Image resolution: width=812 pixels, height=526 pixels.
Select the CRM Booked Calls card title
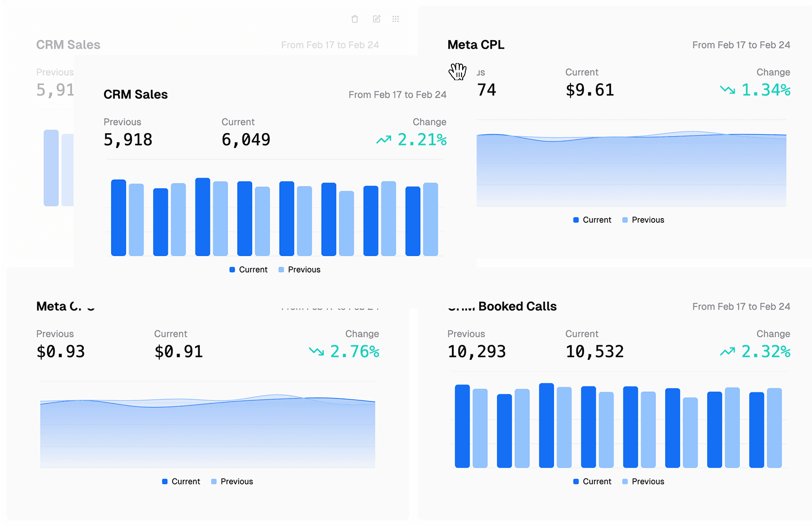[x=502, y=306]
